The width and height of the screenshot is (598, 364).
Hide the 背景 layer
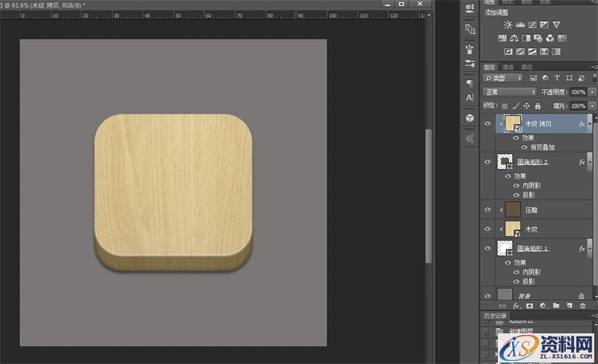[488, 296]
